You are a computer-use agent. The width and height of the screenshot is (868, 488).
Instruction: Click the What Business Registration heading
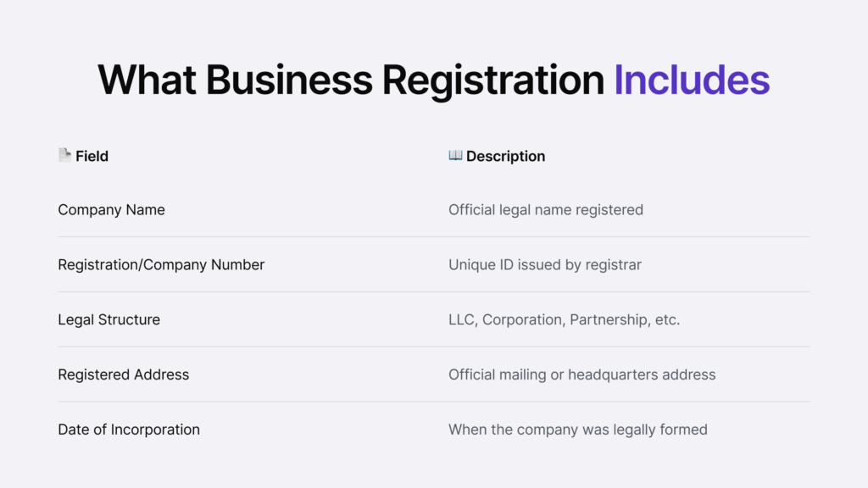click(352, 80)
